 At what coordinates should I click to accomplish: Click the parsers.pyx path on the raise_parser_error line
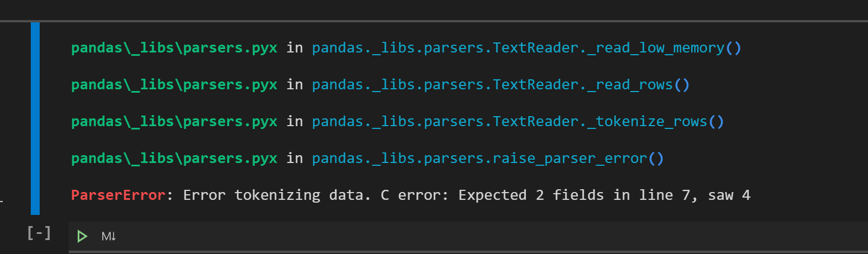174,159
